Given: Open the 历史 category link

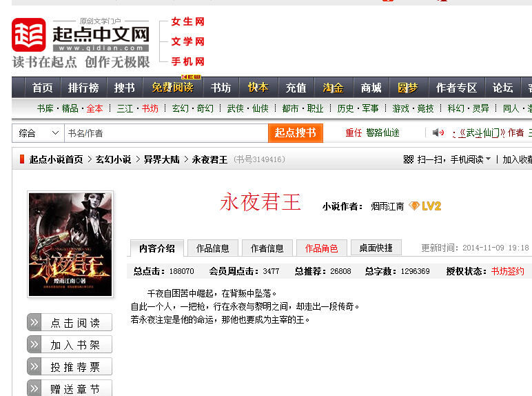Looking at the screenshot, I should coord(345,108).
